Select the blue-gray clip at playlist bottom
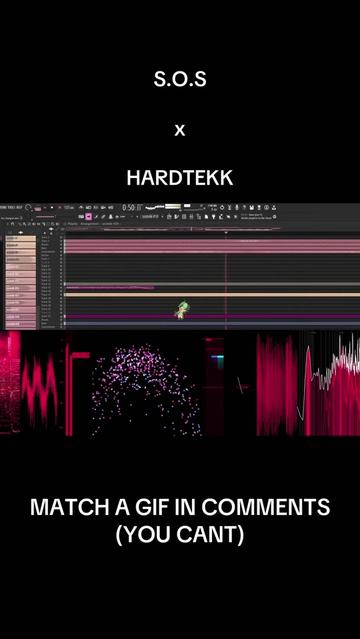Image resolution: width=360 pixels, height=639 pixels. click(212, 323)
